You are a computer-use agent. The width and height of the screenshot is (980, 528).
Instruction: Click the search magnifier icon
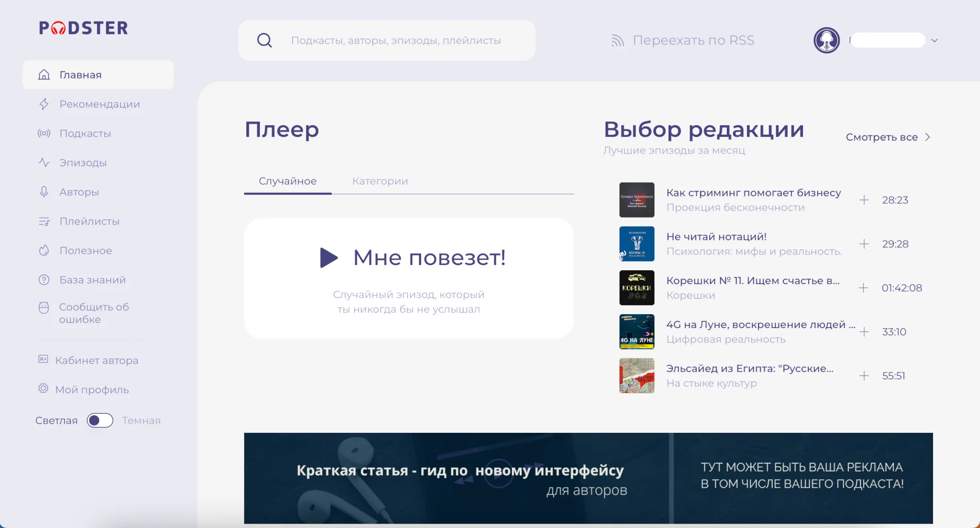point(265,41)
